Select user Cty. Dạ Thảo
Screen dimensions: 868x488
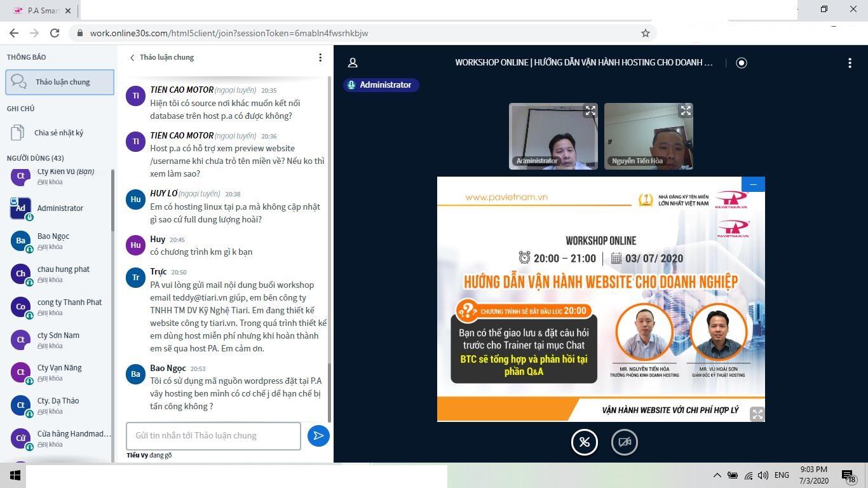pyautogui.click(x=60, y=405)
